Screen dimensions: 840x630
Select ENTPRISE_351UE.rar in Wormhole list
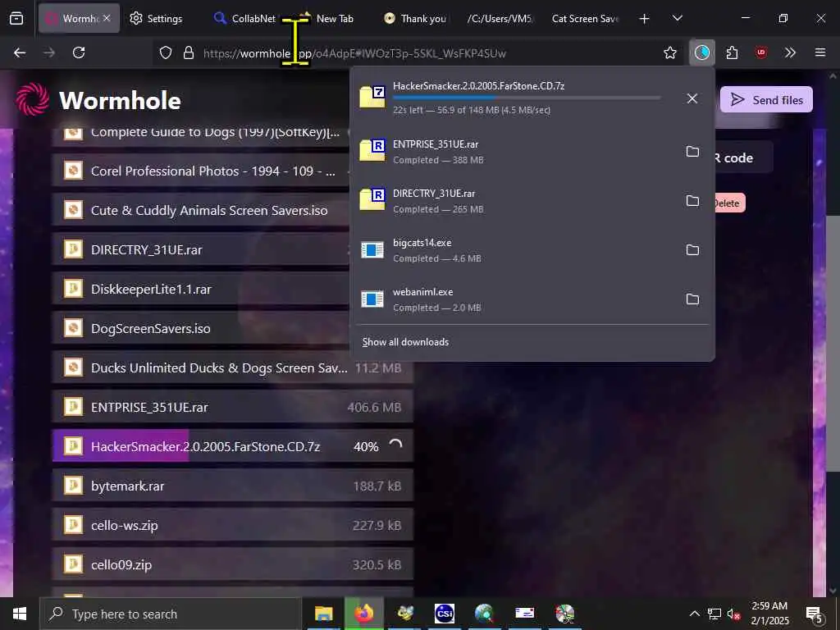pyautogui.click(x=232, y=407)
